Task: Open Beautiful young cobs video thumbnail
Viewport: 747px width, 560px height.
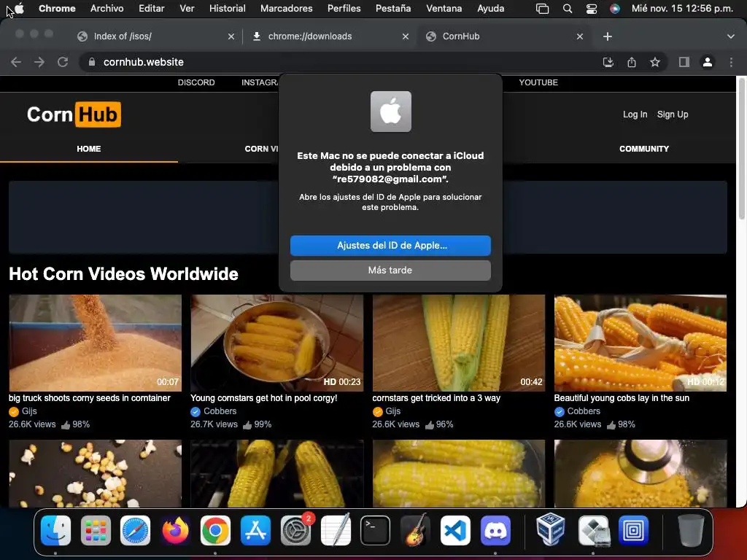Action: coord(640,343)
